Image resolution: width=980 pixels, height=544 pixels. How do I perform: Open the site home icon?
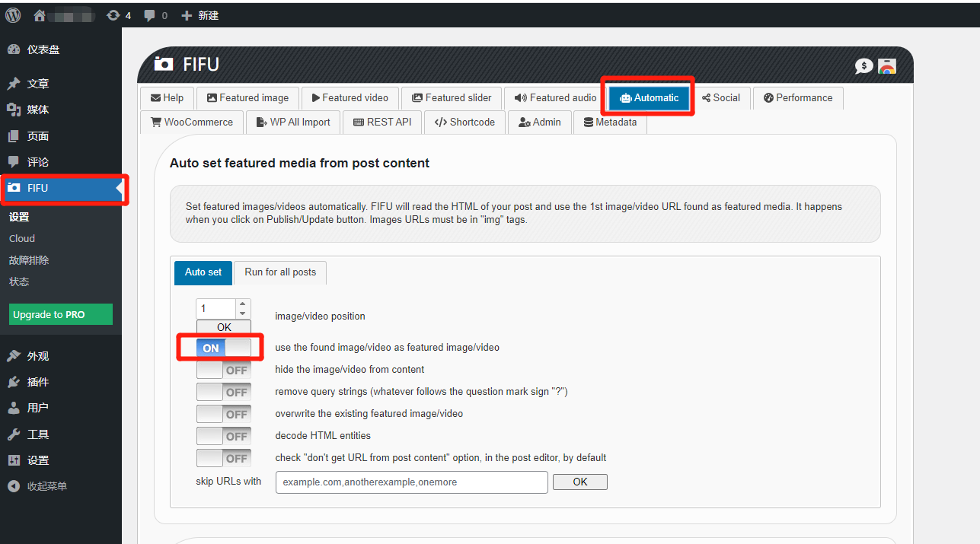tap(40, 14)
